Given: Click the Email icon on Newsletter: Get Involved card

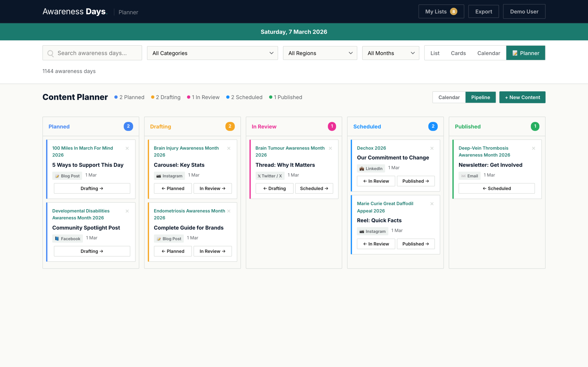Looking at the screenshot, I should click(463, 175).
